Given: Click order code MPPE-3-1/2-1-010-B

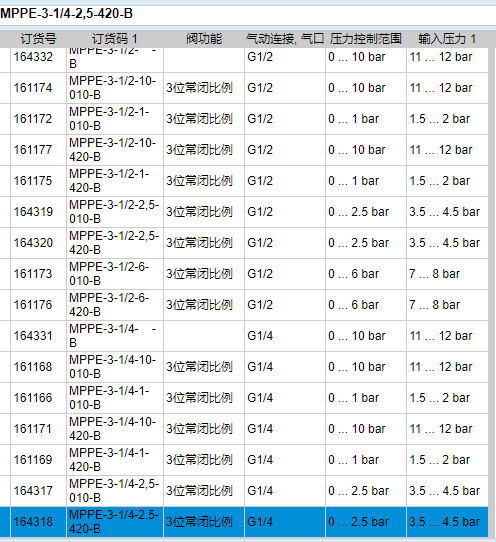Looking at the screenshot, I should 109,119.
